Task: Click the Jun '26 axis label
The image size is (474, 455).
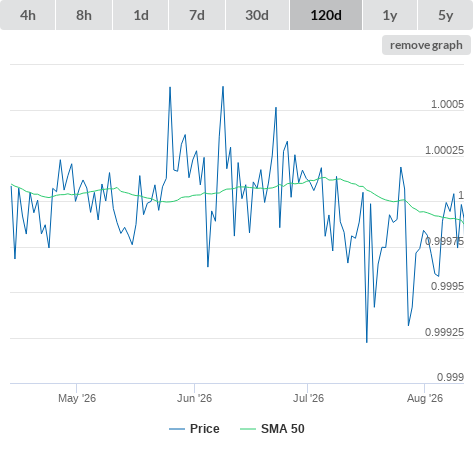Action: (x=194, y=398)
